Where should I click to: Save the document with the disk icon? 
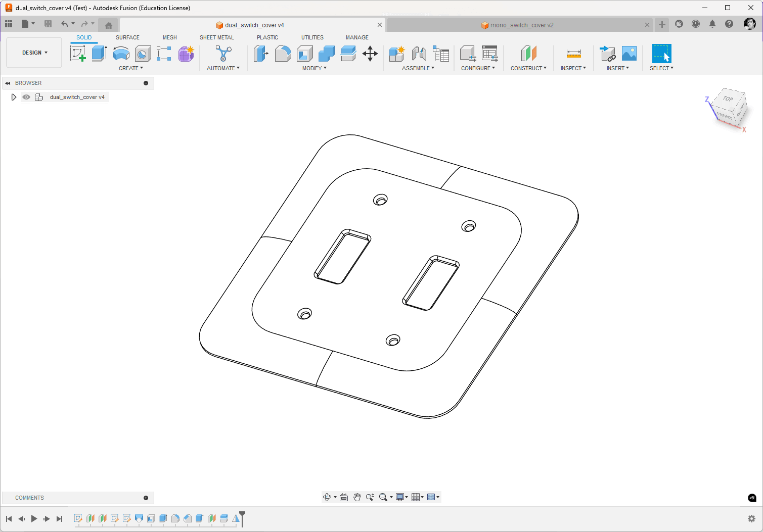[x=48, y=24]
